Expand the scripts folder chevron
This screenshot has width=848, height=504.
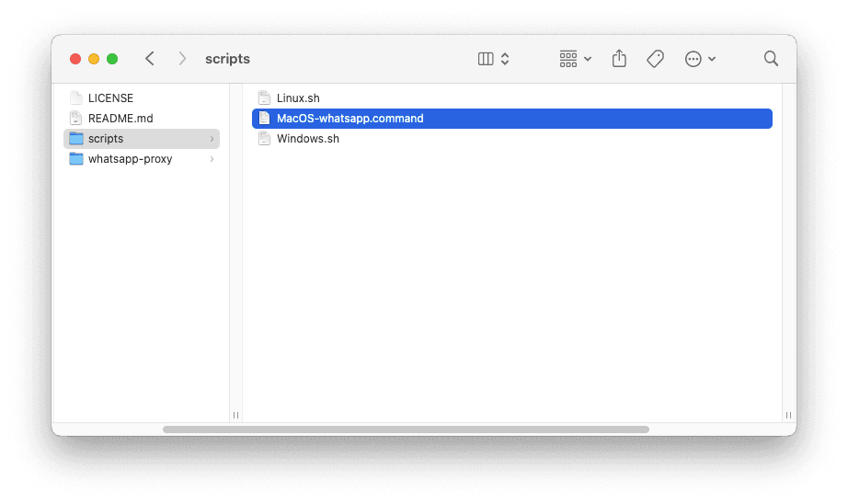pyautogui.click(x=212, y=139)
